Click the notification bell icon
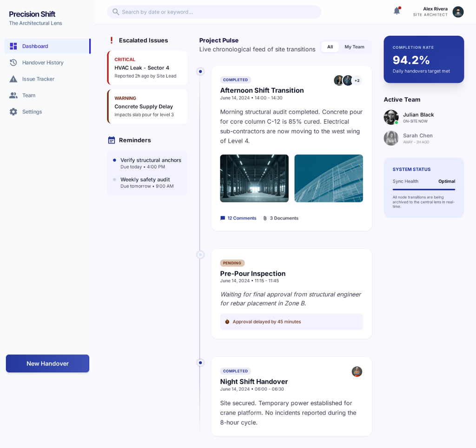 pyautogui.click(x=397, y=11)
